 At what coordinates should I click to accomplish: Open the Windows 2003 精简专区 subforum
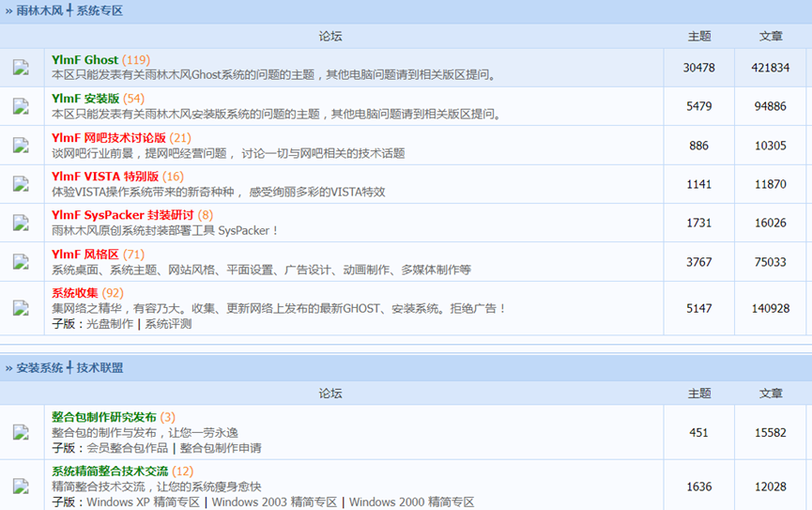pyautogui.click(x=274, y=502)
